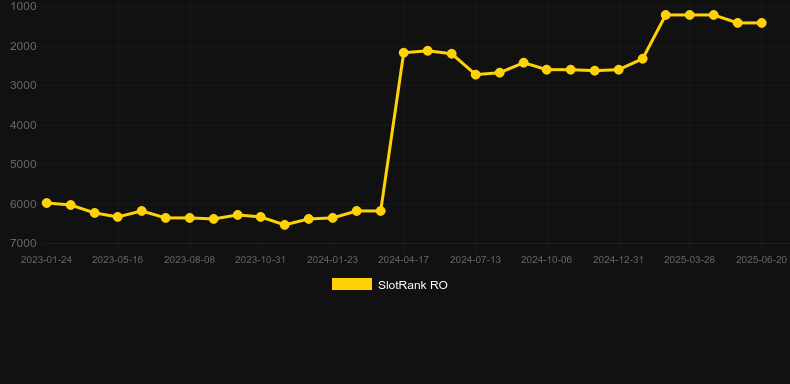Image resolution: width=790 pixels, height=384 pixels.
Task: Select the final data point at 2025-06-20
Action: tap(762, 23)
